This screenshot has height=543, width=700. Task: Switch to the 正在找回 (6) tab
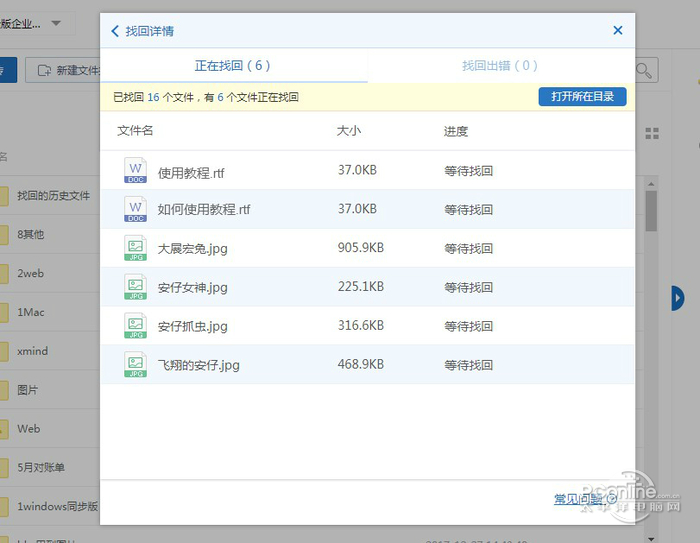pos(233,66)
